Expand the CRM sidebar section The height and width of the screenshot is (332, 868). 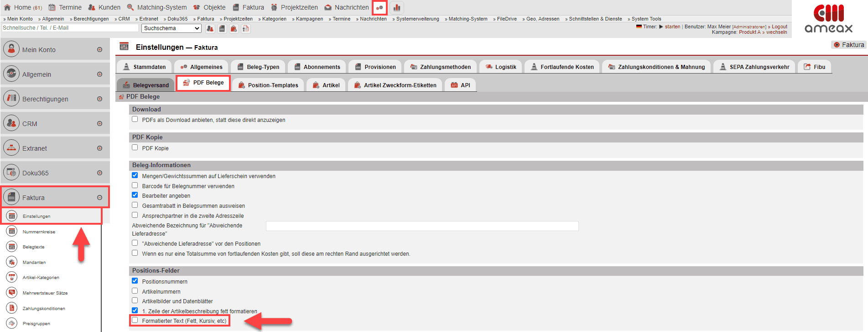(x=99, y=124)
